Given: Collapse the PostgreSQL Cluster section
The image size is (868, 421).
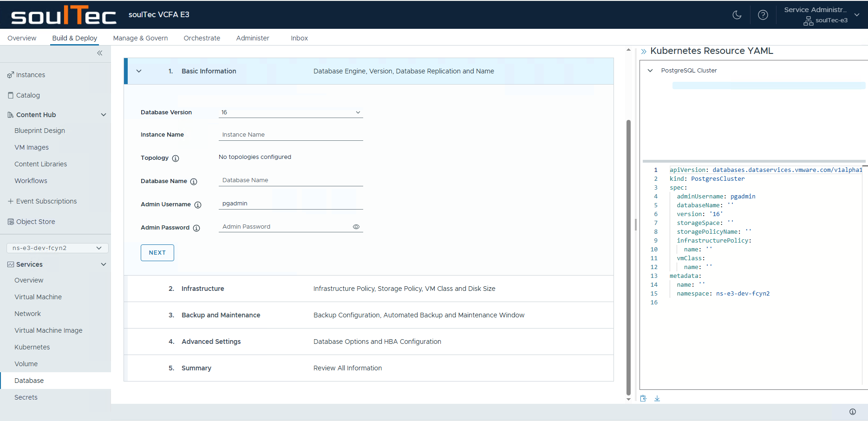Looking at the screenshot, I should point(650,71).
